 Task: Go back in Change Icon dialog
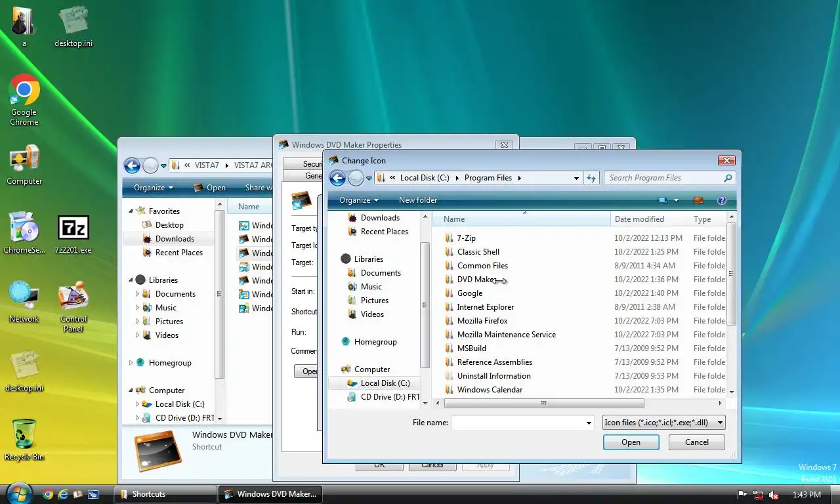pos(337,178)
